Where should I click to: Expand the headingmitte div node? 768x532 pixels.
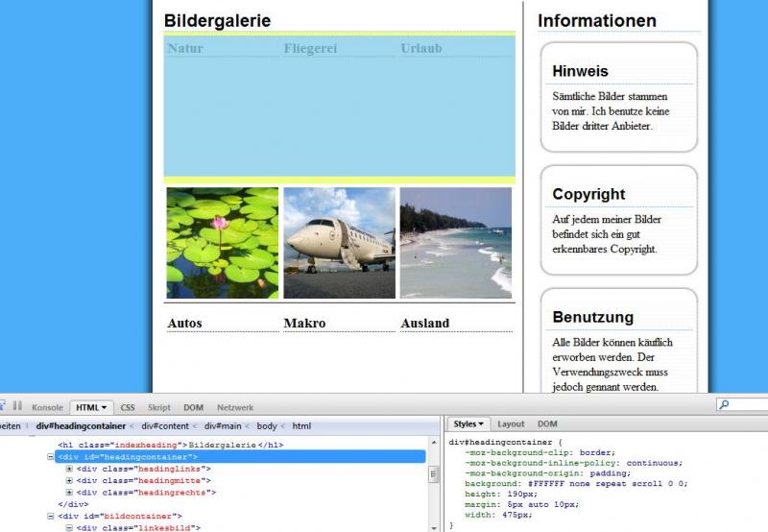point(69,480)
